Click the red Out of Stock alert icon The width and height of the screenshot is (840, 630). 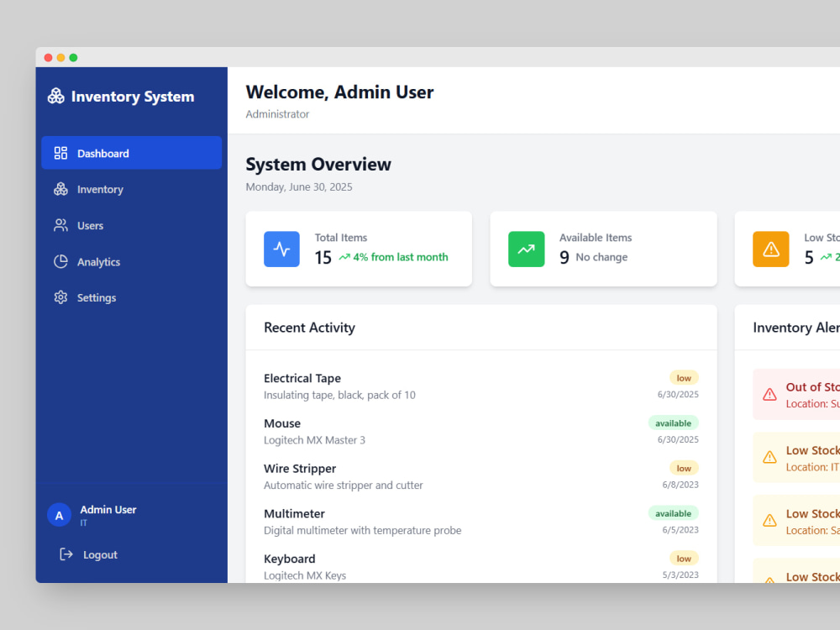point(769,394)
